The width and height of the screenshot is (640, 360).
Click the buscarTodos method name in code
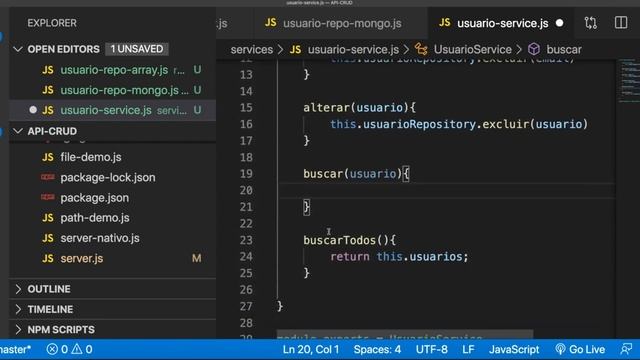tap(340, 240)
